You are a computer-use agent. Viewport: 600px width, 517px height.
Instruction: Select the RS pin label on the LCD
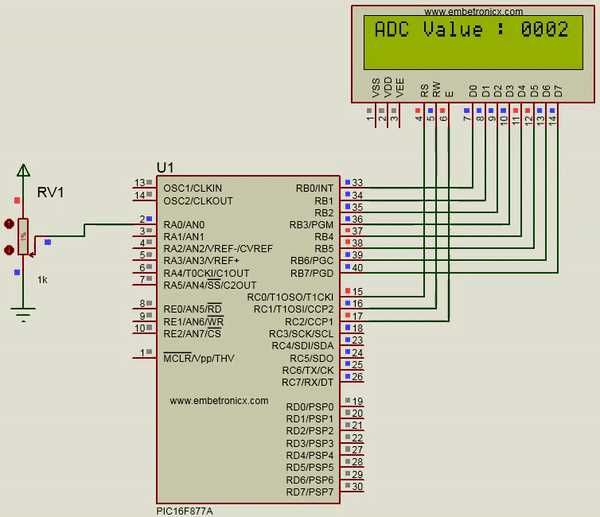(424, 90)
